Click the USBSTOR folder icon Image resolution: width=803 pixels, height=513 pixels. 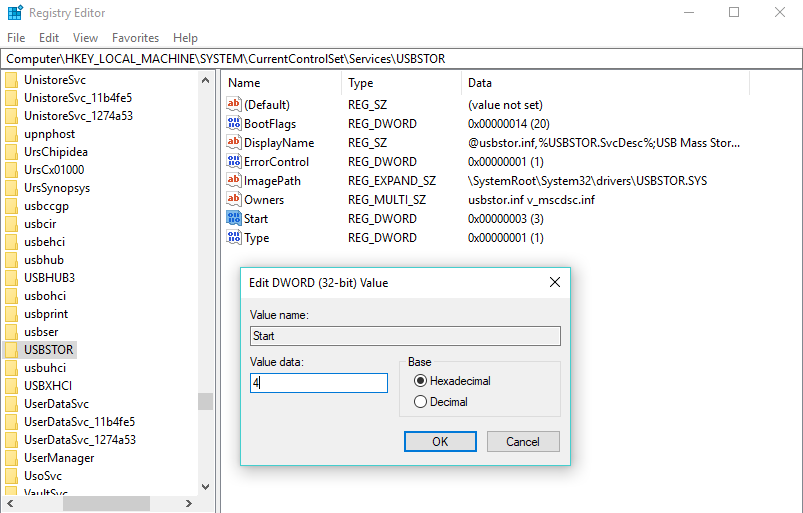pos(11,350)
